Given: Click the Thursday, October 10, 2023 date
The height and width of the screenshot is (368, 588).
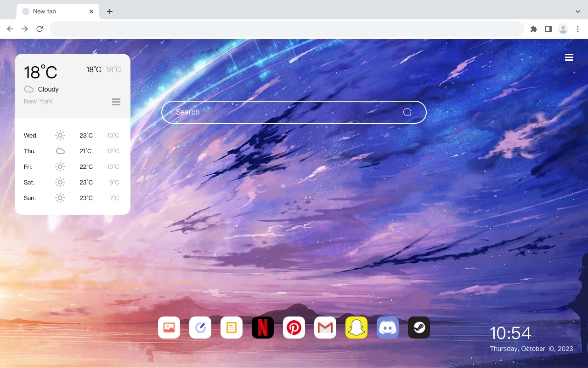Looking at the screenshot, I should pos(531,349).
